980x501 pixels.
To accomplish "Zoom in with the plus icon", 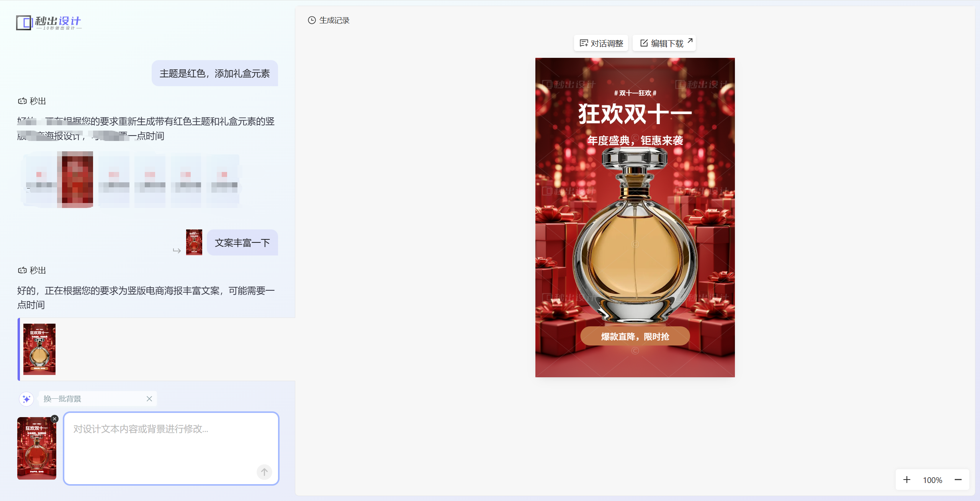I will coord(906,480).
